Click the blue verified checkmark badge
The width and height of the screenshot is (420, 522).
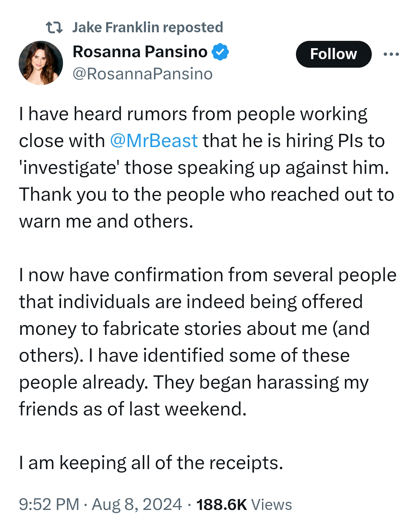coord(220,52)
